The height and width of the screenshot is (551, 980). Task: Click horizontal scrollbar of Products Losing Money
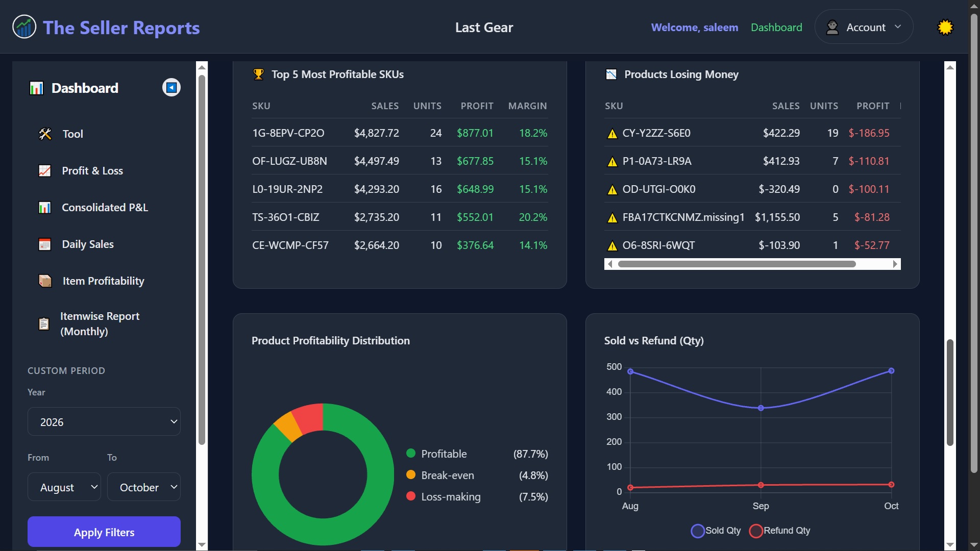tap(737, 264)
